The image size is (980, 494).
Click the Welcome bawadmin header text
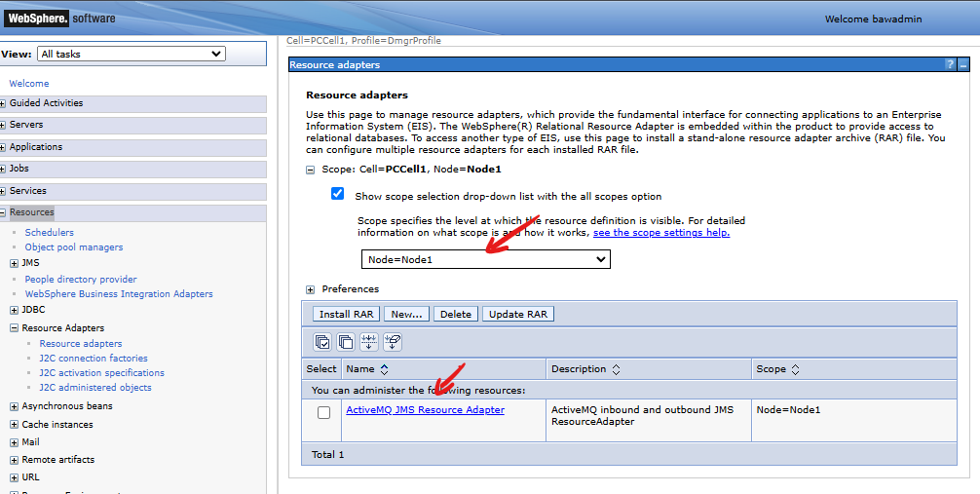[873, 19]
